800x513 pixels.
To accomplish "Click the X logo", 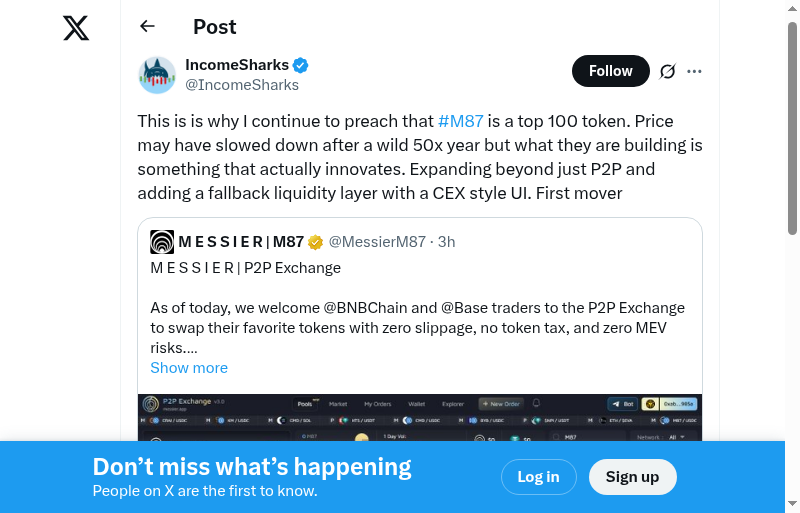I will pyautogui.click(x=76, y=28).
